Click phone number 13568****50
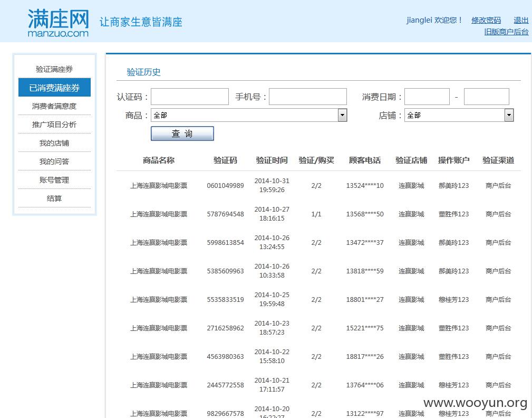 [365, 214]
